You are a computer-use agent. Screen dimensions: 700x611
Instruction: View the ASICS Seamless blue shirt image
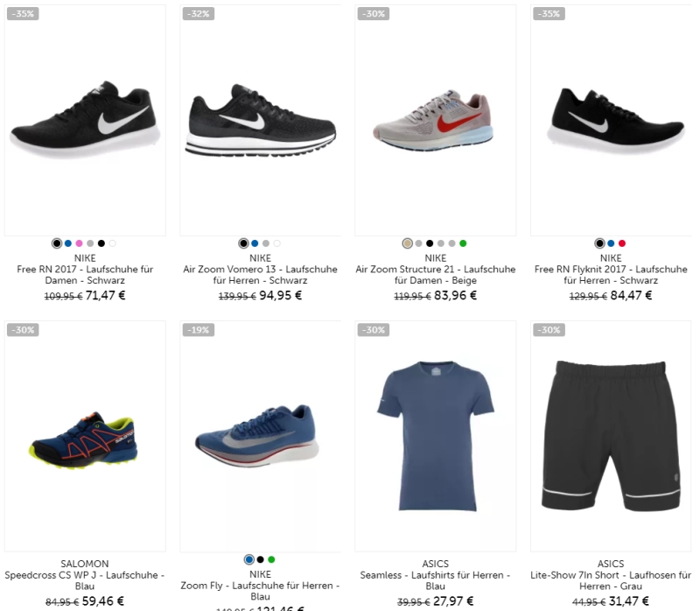[x=435, y=436]
